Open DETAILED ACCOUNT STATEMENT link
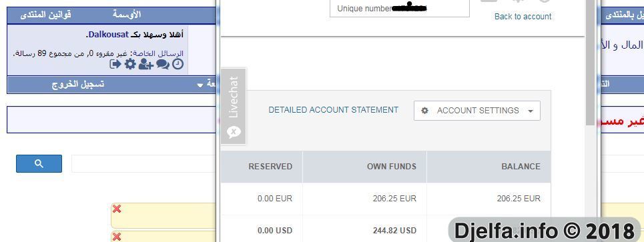 [x=334, y=110]
